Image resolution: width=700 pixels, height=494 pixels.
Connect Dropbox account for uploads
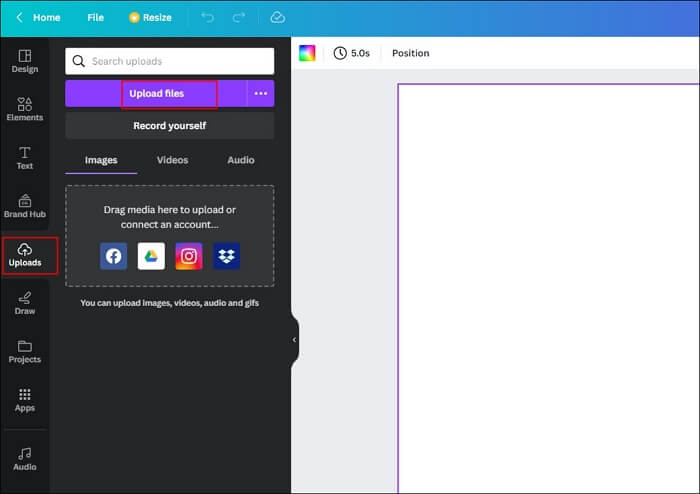[x=226, y=256]
